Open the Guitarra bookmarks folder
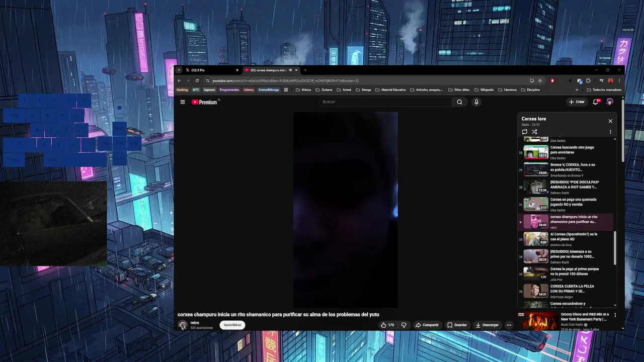 [x=324, y=90]
